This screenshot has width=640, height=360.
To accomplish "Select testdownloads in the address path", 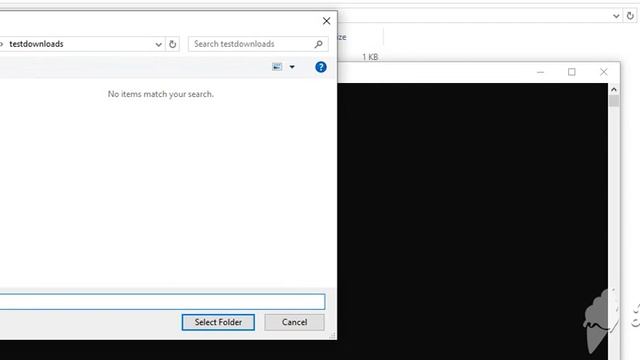I will tap(36, 44).
